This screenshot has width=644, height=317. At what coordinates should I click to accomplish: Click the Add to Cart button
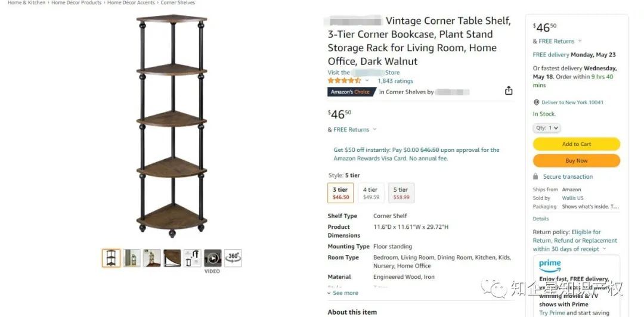(576, 144)
